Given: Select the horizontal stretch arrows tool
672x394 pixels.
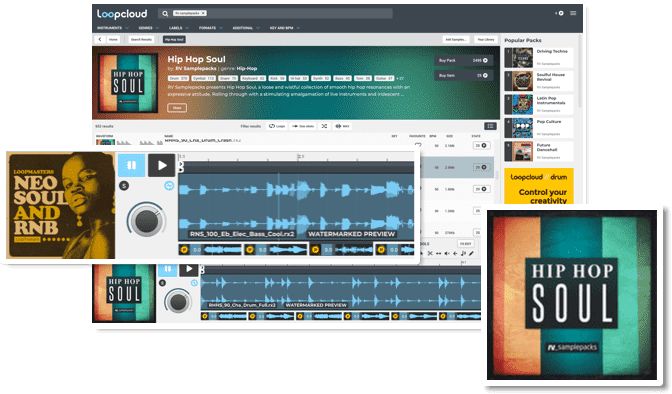Looking at the screenshot, I should (x=438, y=253).
